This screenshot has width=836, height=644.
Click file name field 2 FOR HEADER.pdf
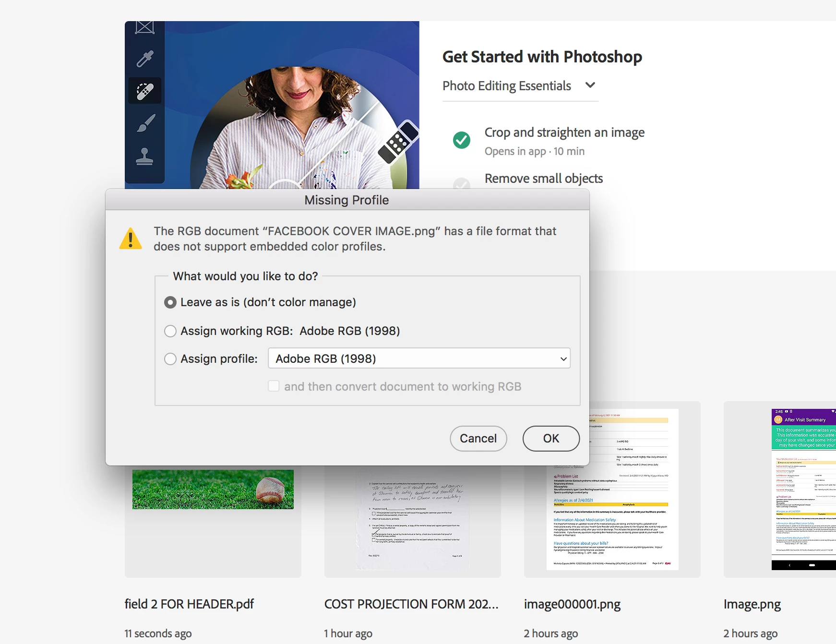189,604
